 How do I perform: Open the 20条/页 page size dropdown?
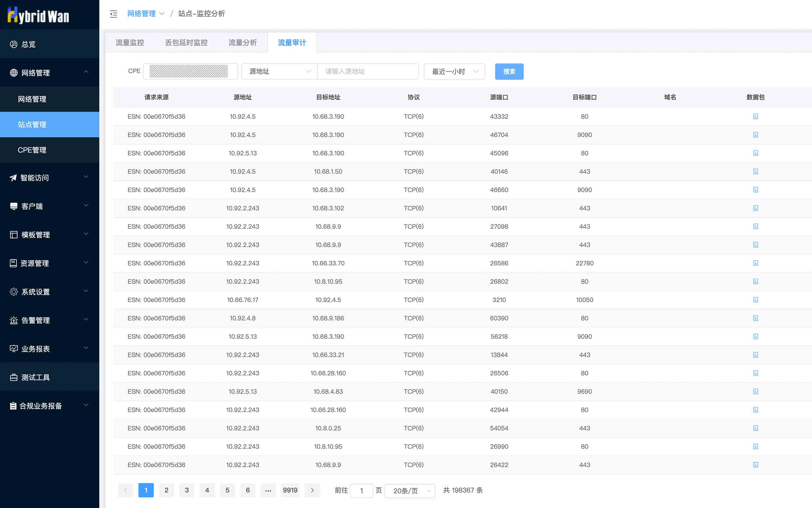tap(410, 491)
